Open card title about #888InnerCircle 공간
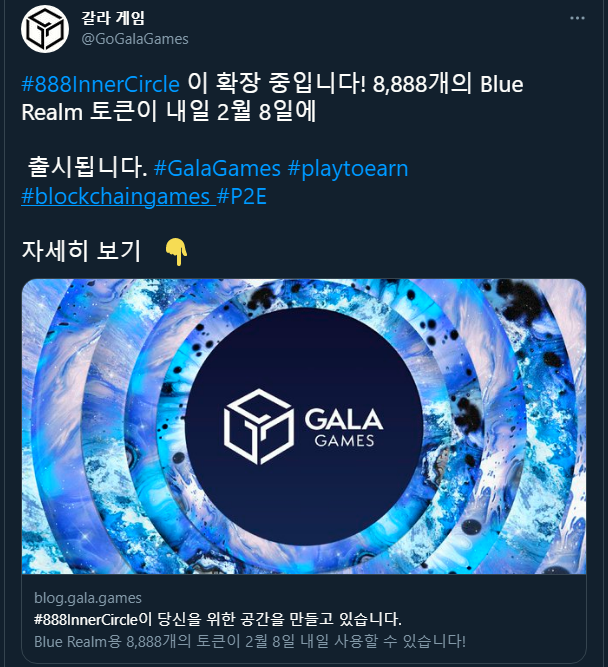608x667 pixels. [217, 619]
